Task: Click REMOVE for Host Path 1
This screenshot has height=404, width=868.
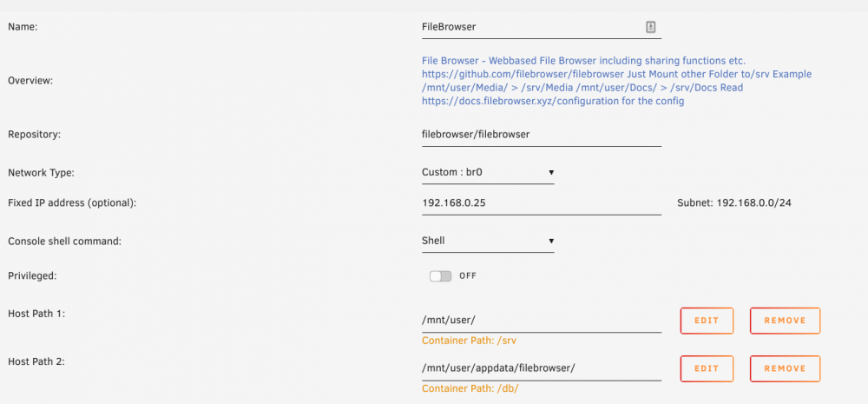Action: coord(785,321)
